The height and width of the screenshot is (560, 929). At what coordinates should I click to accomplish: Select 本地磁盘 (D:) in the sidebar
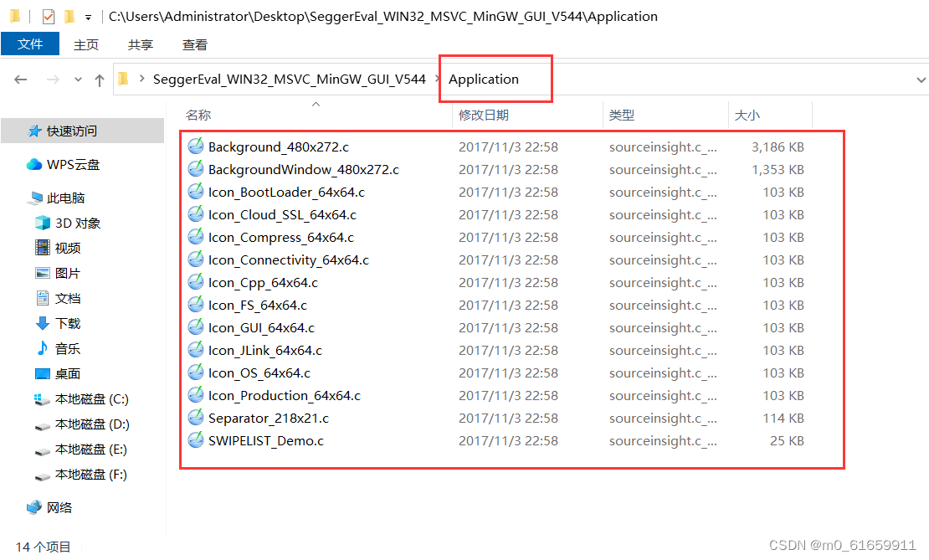pos(92,424)
